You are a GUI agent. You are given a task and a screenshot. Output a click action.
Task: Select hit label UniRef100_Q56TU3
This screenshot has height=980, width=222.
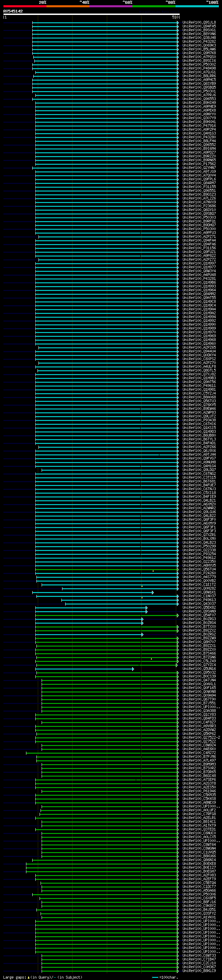point(199,401)
